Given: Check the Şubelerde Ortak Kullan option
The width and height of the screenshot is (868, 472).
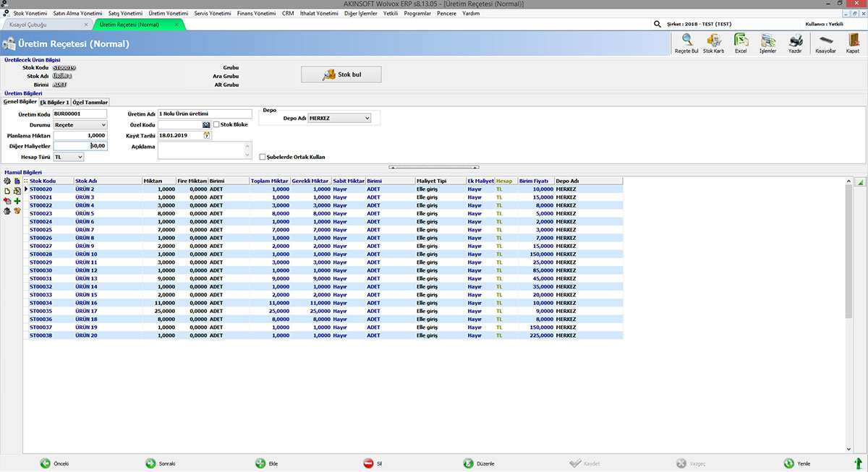Looking at the screenshot, I should point(262,157).
